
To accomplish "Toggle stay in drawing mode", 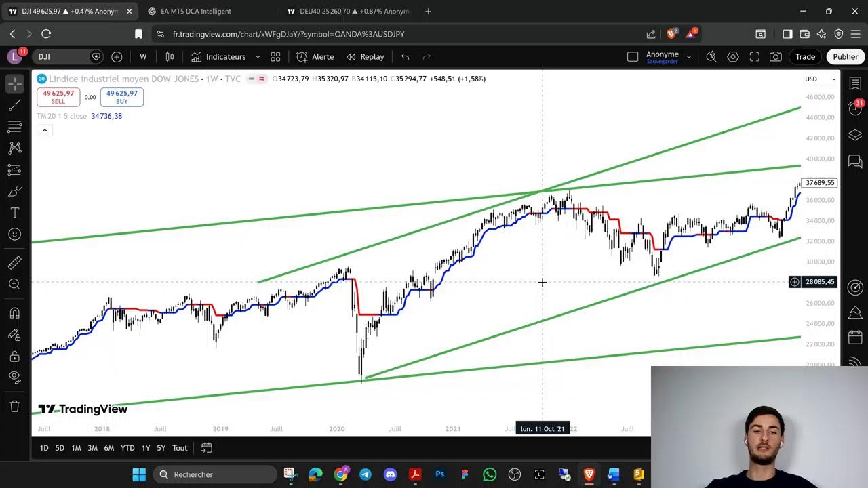I will [14, 335].
